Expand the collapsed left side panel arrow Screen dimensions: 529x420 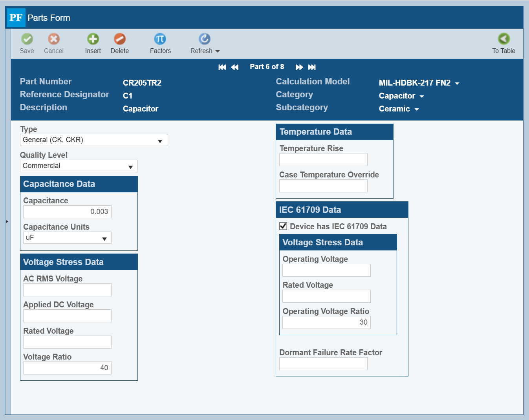click(7, 221)
